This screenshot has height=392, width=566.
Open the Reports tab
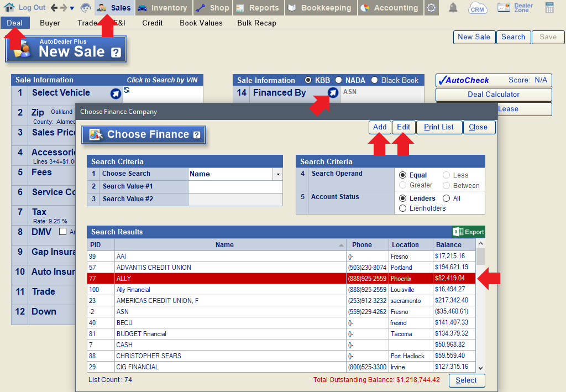[259, 8]
